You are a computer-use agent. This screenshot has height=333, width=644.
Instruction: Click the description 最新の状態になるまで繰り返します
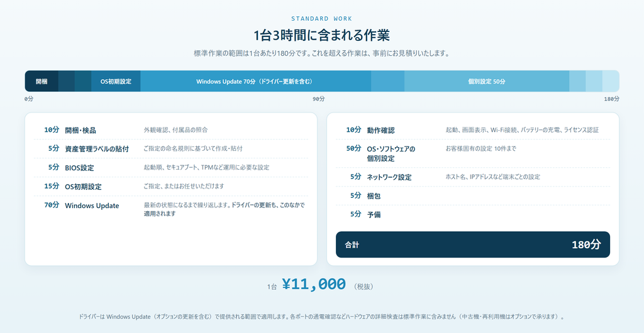click(225, 209)
